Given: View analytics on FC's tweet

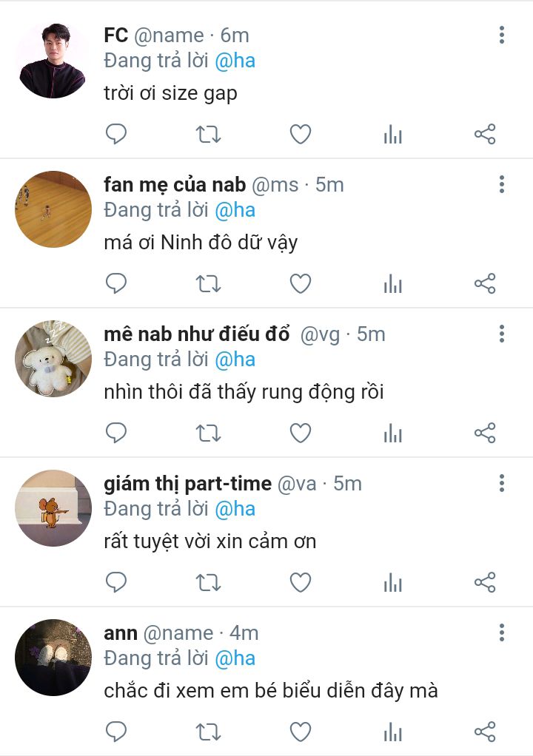Looking at the screenshot, I should 392,134.
